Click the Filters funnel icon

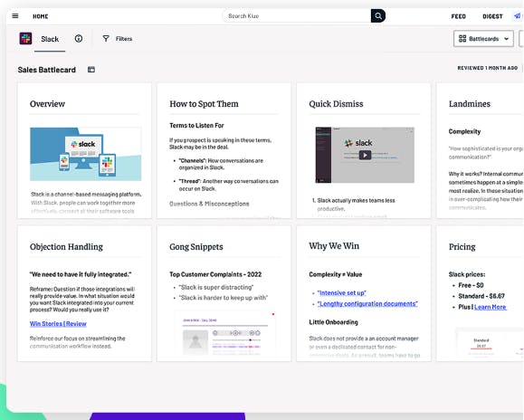pos(106,38)
